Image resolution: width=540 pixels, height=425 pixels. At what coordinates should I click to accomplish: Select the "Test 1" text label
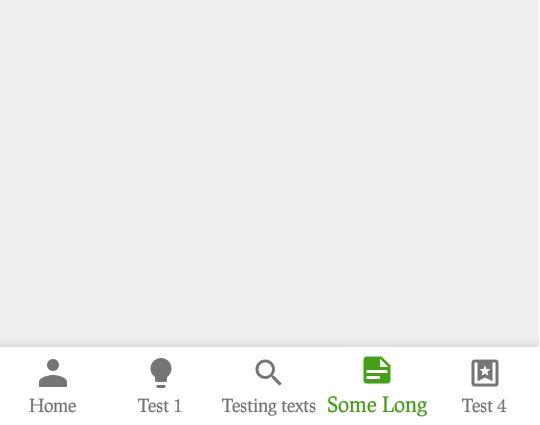click(x=160, y=406)
